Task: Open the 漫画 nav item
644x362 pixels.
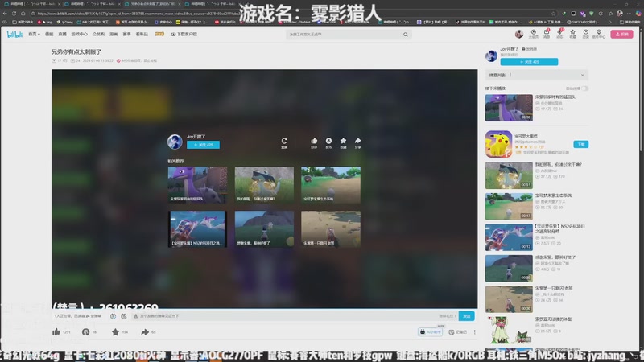Action: [x=114, y=34]
